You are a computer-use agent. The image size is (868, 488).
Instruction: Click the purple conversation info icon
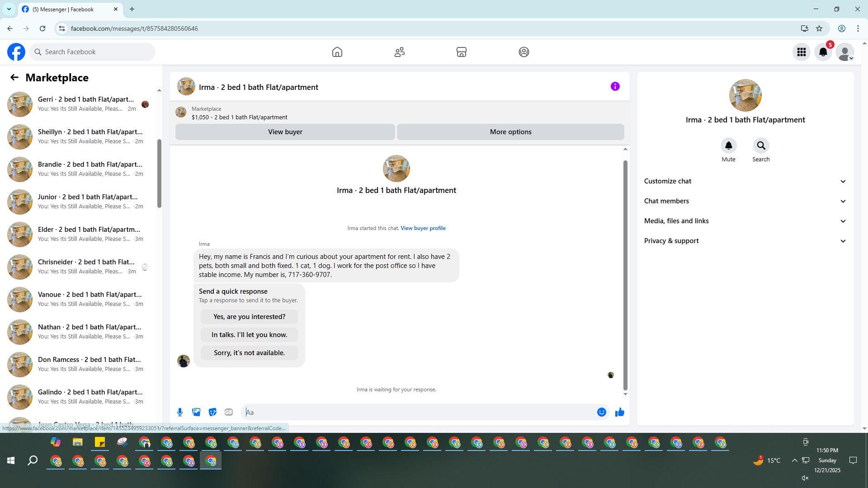click(615, 86)
